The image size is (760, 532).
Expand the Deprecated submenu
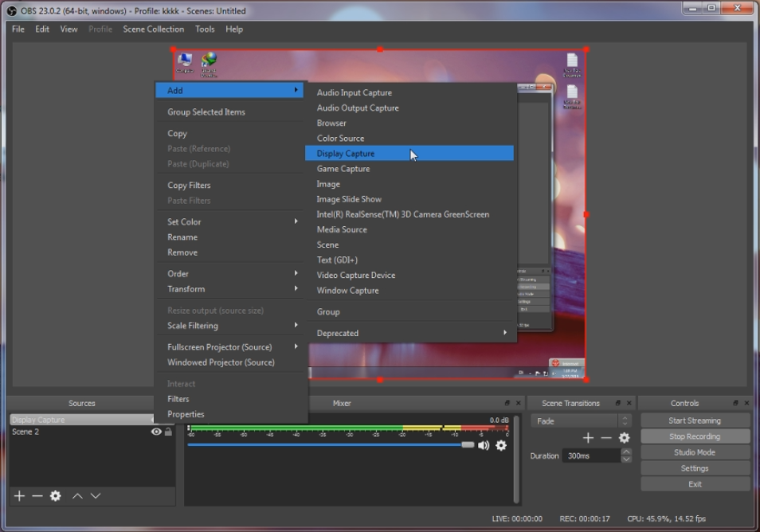tap(505, 332)
